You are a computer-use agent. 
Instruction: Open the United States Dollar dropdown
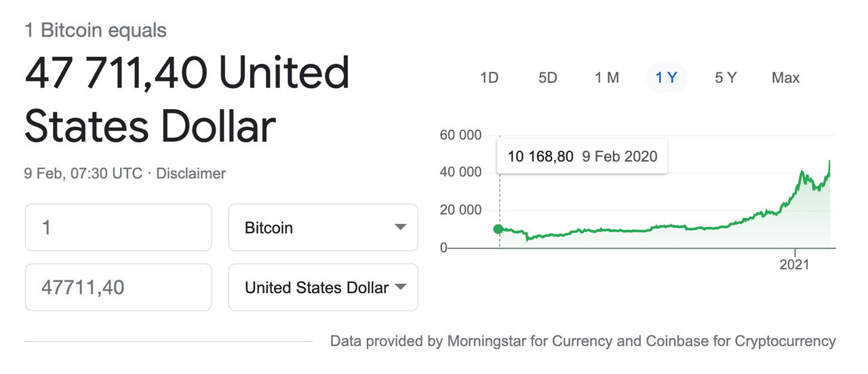point(323,287)
